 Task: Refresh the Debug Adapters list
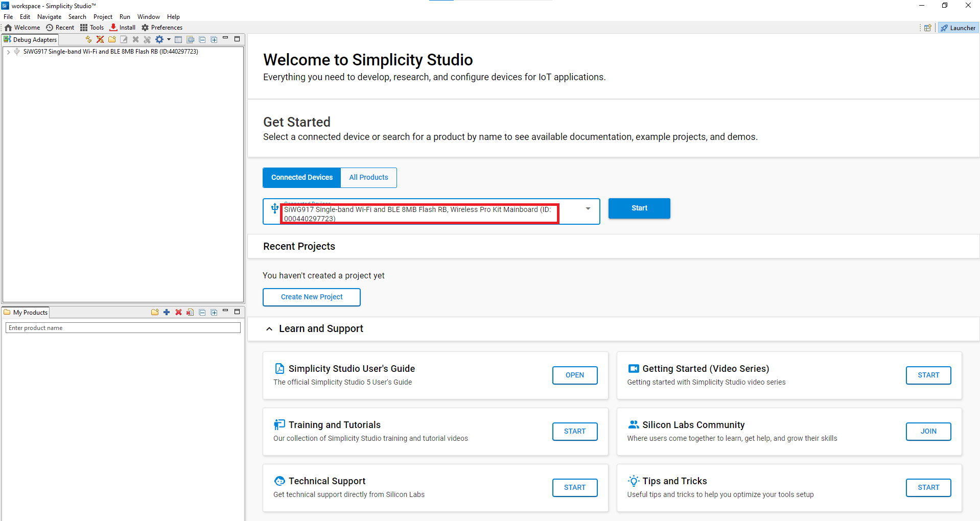point(88,39)
